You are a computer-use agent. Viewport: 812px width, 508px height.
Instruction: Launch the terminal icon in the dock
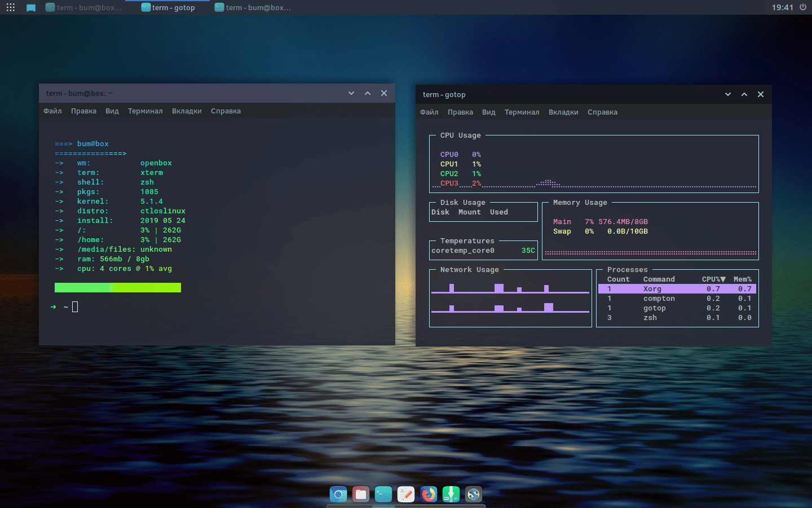coord(383,494)
